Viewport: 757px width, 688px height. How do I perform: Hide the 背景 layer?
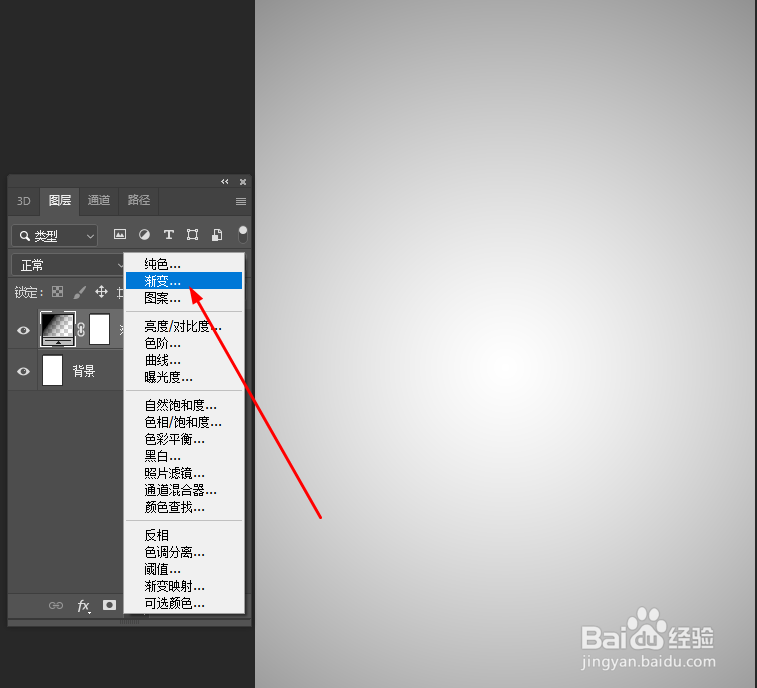pyautogui.click(x=23, y=371)
